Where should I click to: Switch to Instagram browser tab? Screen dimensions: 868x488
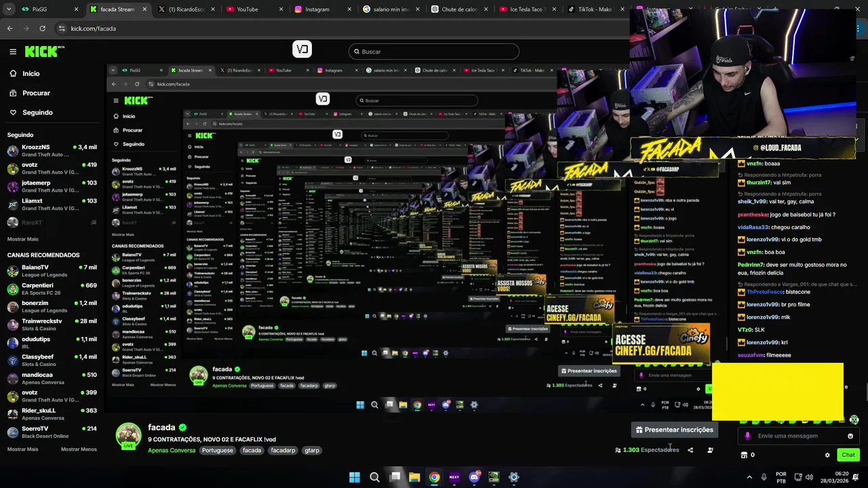click(x=323, y=9)
